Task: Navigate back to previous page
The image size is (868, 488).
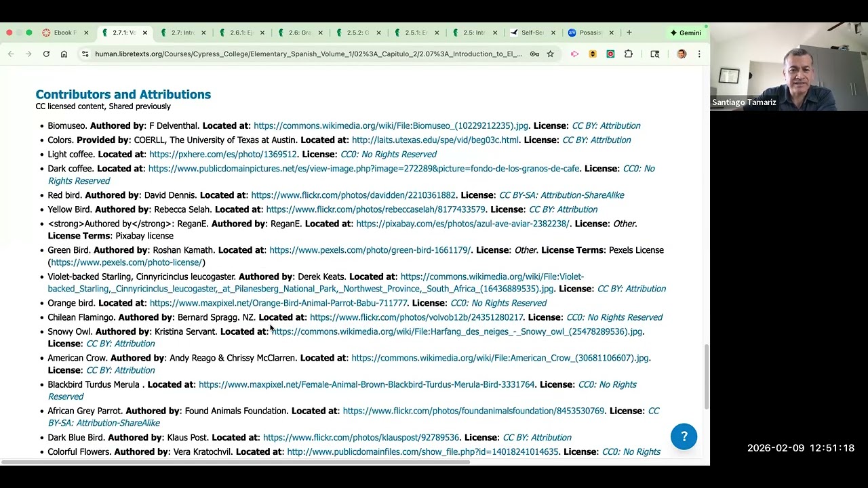Action: 11,54
